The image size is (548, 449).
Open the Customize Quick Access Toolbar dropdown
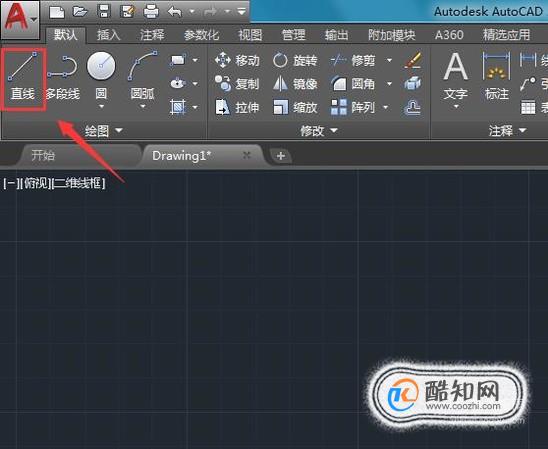241,12
